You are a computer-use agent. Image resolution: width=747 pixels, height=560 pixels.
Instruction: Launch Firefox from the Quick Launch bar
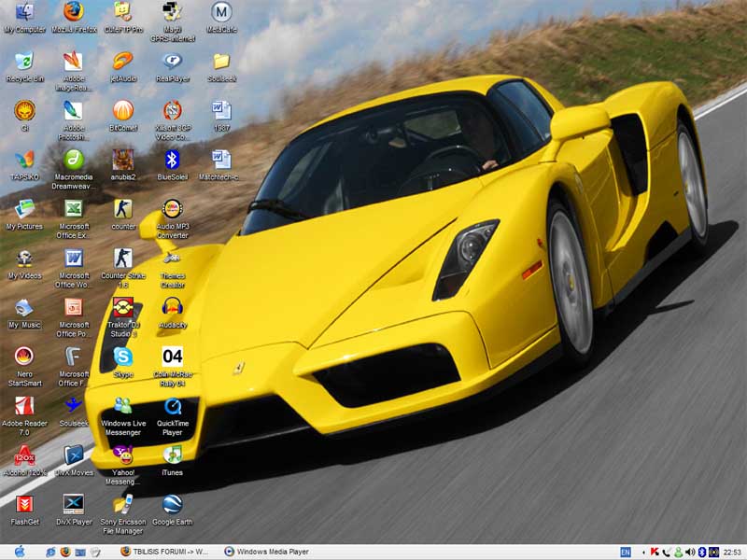click(x=65, y=552)
